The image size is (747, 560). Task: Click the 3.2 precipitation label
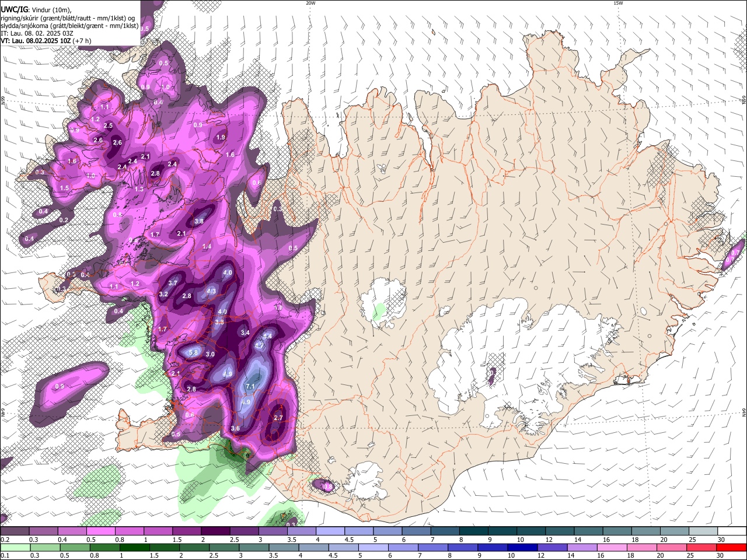(x=163, y=294)
